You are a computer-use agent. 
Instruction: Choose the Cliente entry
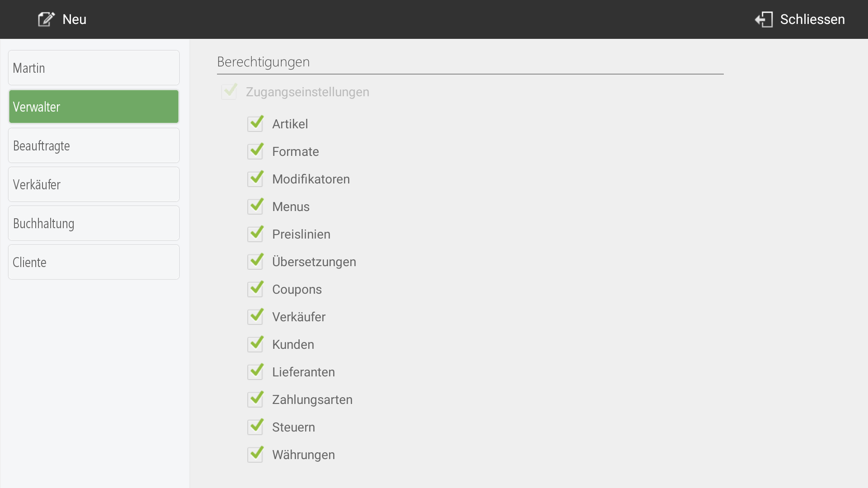(94, 262)
